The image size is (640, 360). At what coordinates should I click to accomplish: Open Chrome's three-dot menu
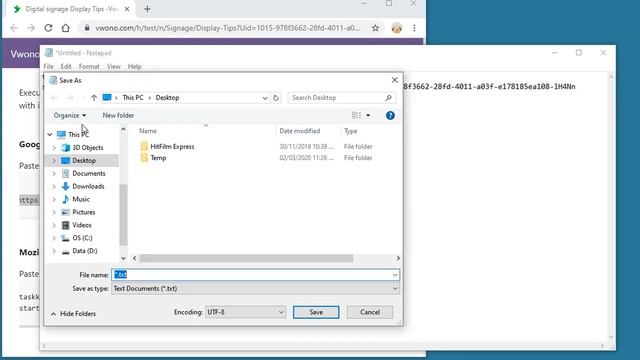pyautogui.click(x=414, y=28)
